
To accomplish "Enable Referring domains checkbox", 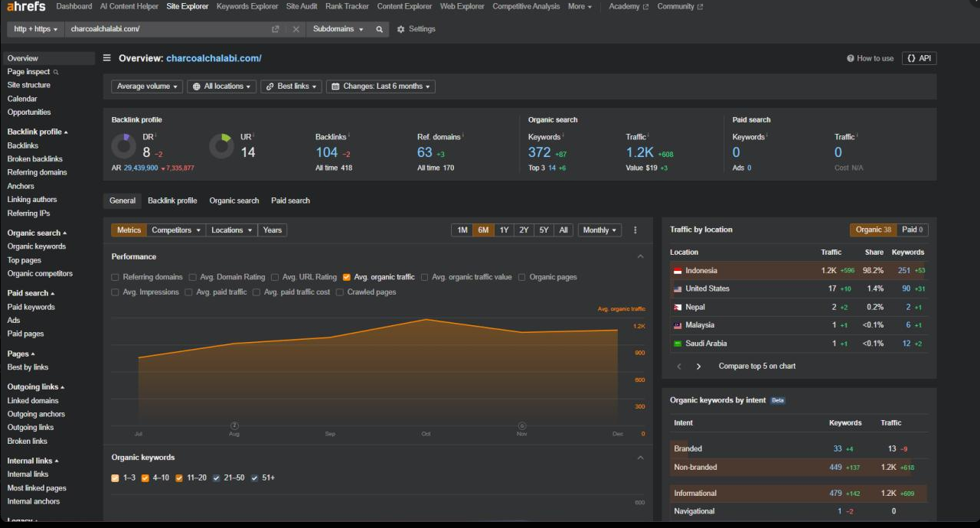I will [x=116, y=278].
